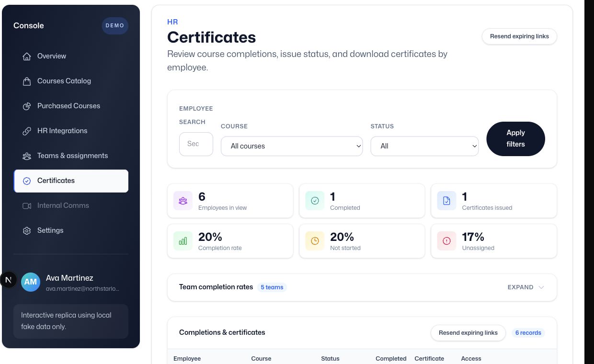Click the Courses Catalog bag icon
Viewport: 594px width, 364px height.
[x=27, y=81]
